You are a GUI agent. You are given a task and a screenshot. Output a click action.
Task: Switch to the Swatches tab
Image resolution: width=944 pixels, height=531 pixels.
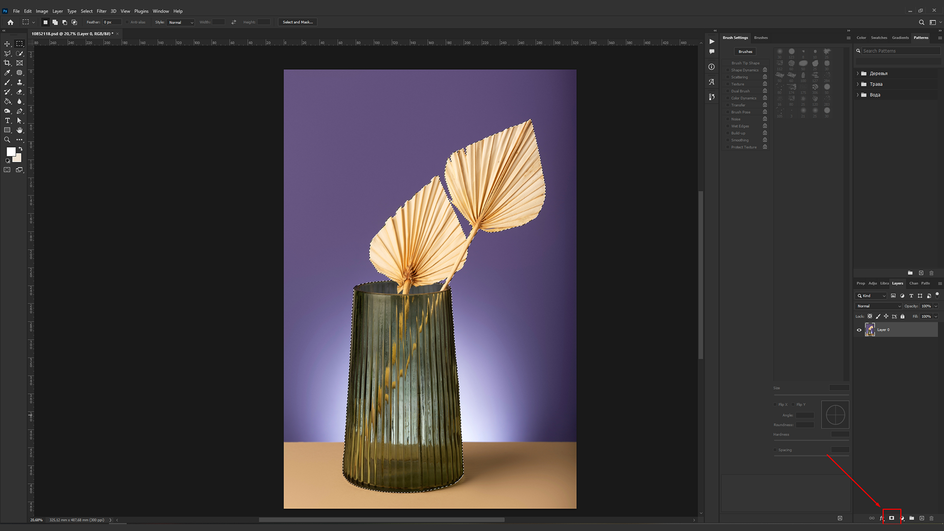(x=879, y=37)
